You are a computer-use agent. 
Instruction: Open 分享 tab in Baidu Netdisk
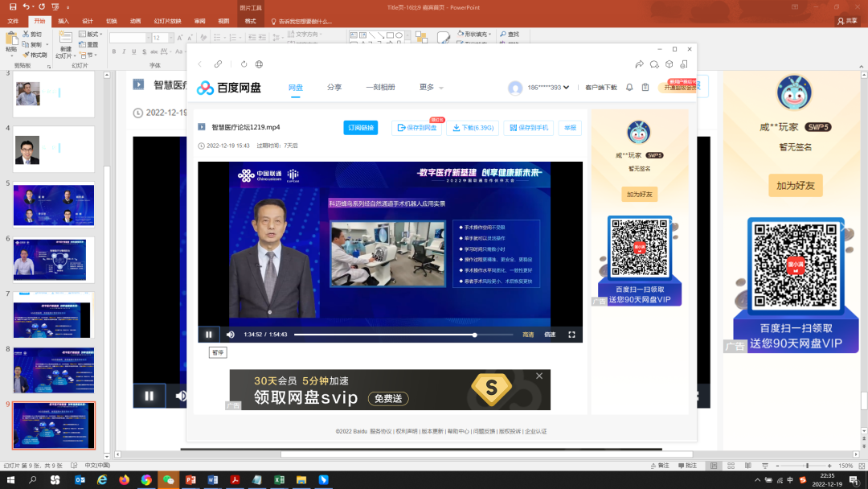[x=334, y=88]
